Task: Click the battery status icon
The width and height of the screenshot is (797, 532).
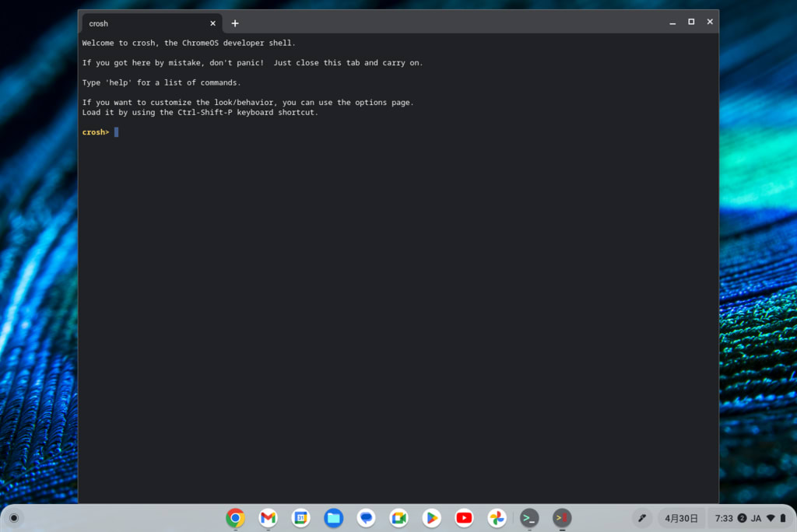Action: pos(783,518)
